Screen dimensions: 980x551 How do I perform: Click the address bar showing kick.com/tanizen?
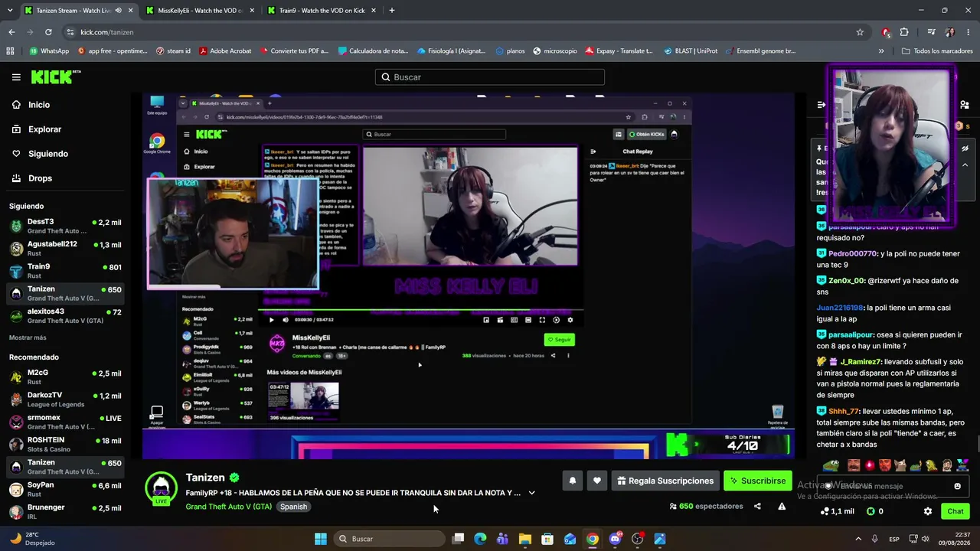465,32
